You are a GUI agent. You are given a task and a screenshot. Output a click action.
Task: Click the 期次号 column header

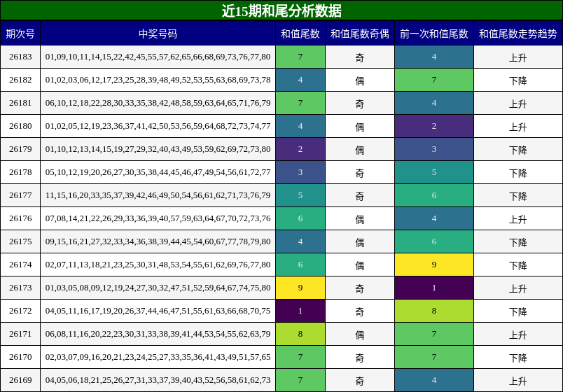[20, 34]
